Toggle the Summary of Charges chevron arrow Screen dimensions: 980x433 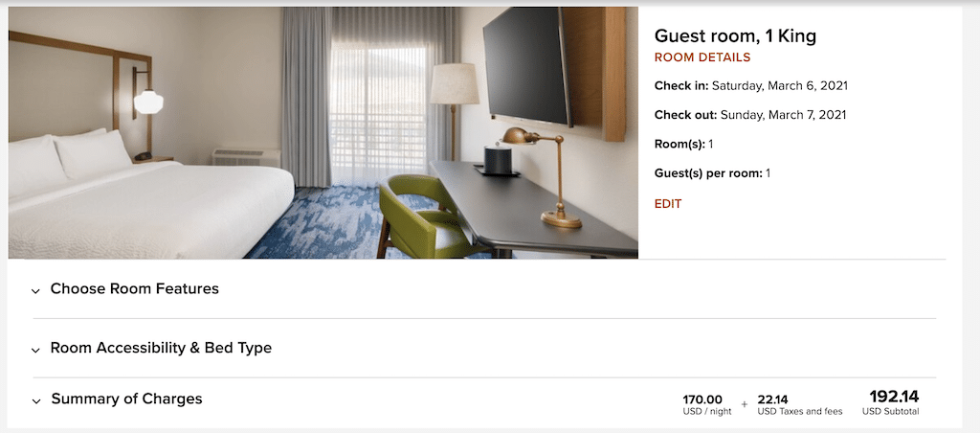(36, 401)
